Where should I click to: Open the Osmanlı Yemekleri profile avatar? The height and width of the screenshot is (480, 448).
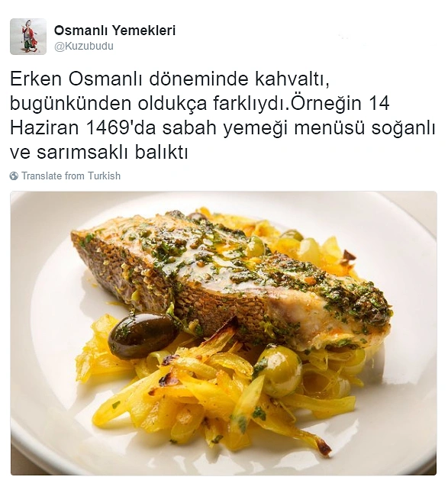(x=28, y=37)
